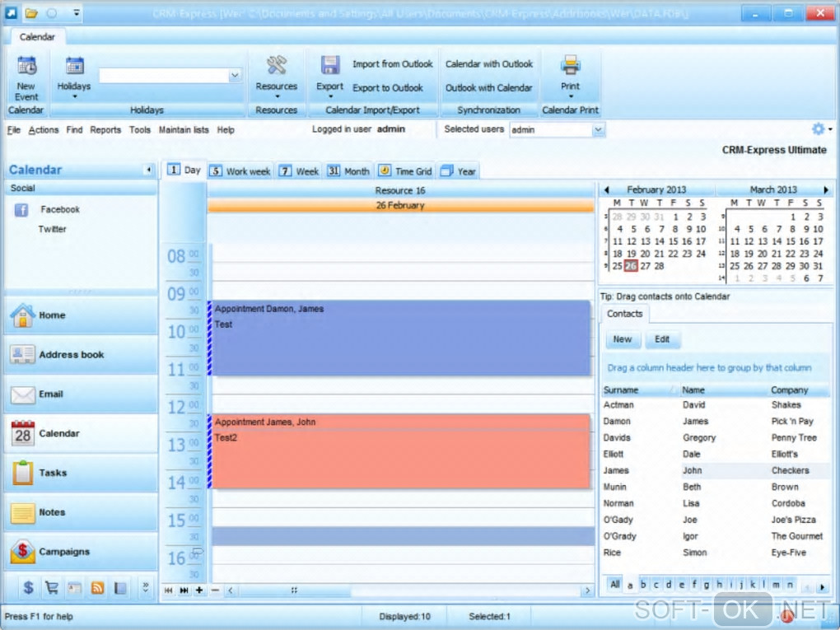Open the Actions menu

44,129
